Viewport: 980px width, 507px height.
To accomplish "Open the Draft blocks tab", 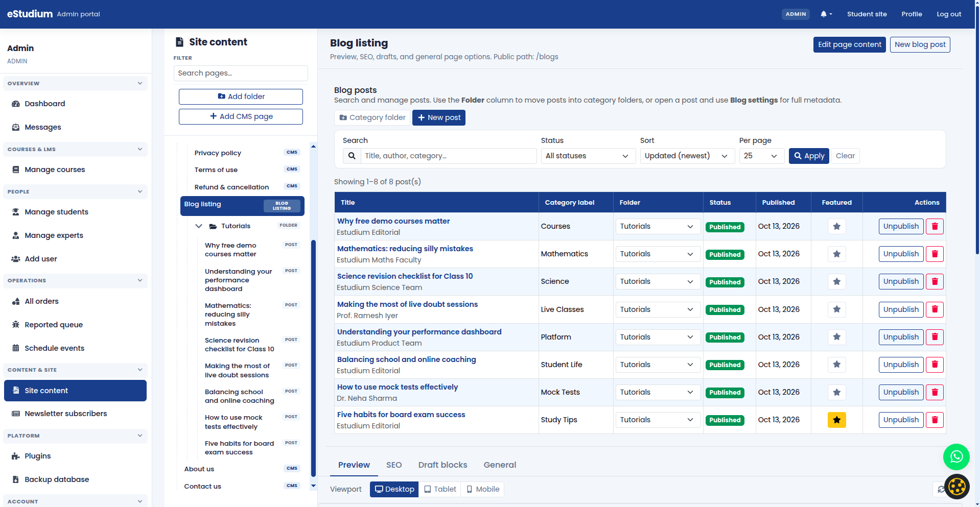I will coord(442,465).
